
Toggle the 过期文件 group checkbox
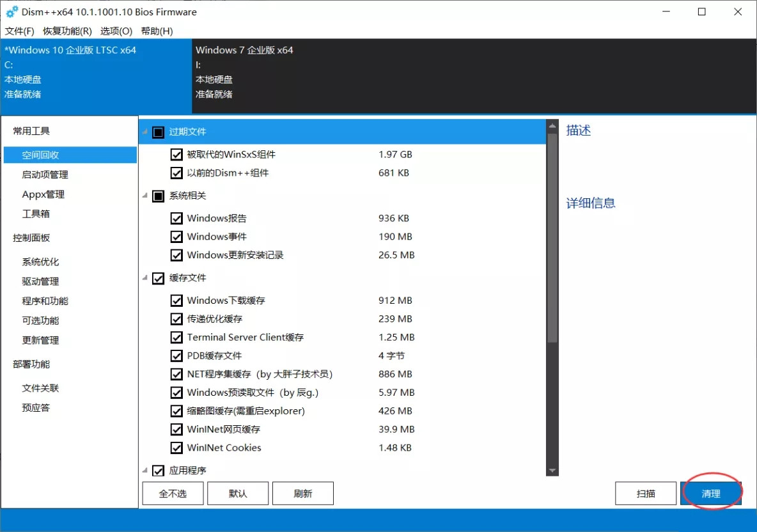coord(158,132)
